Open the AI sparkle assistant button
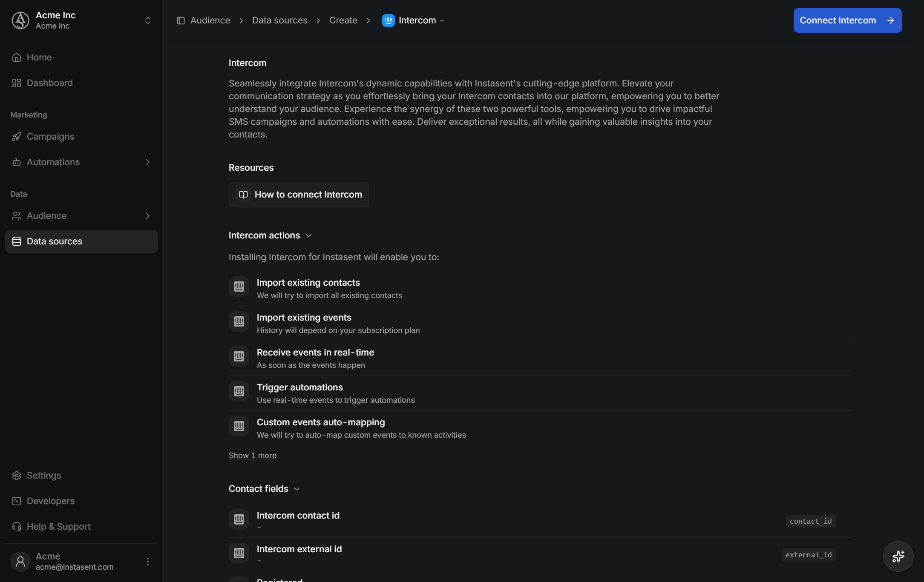Image resolution: width=924 pixels, height=582 pixels. 898,556
